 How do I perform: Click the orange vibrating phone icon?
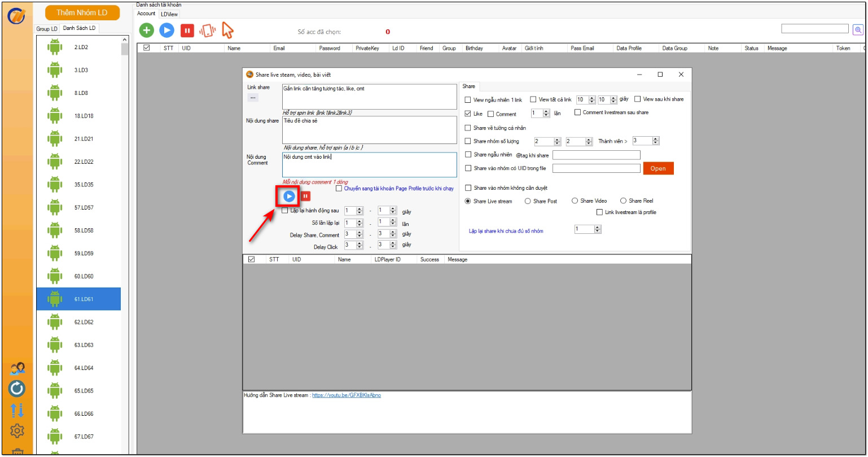click(208, 31)
